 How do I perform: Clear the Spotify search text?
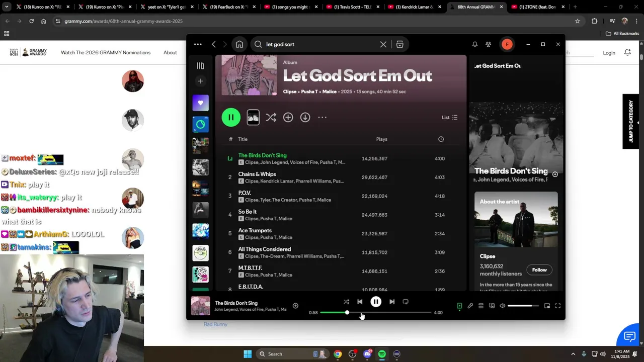click(x=383, y=44)
